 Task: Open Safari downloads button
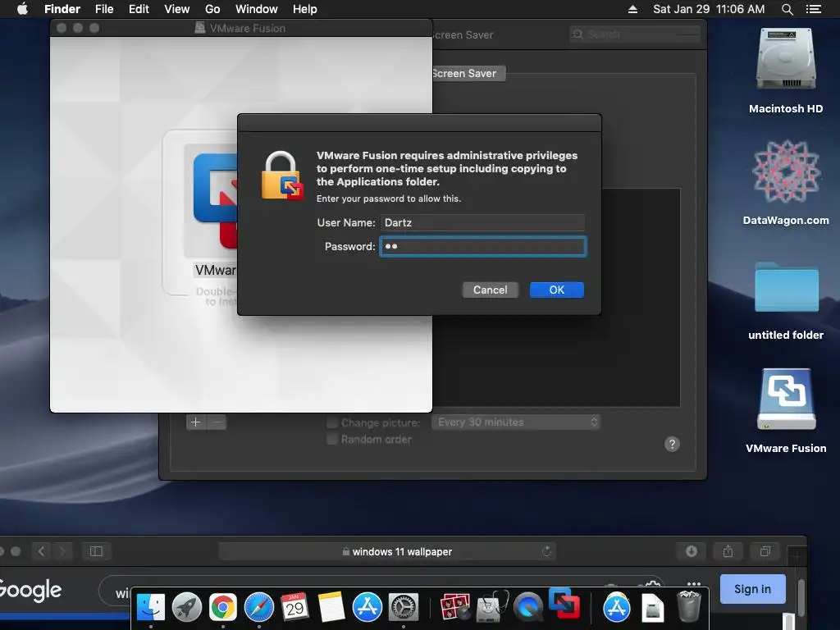click(692, 551)
